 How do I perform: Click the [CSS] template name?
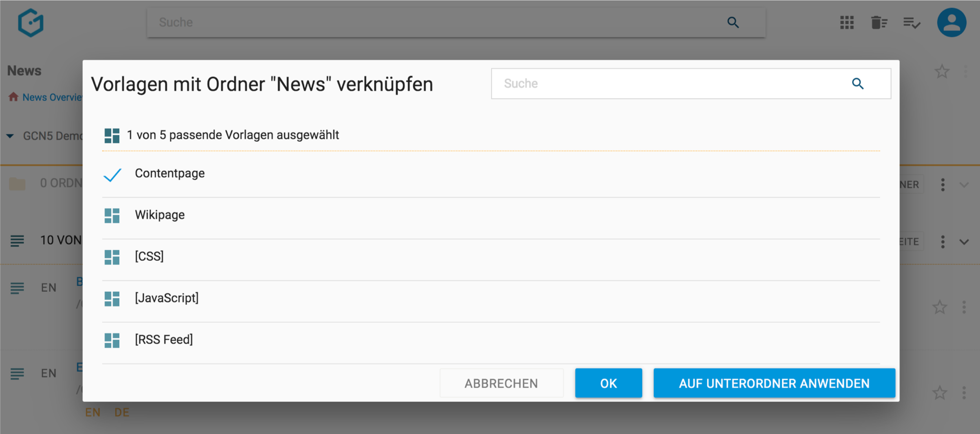[x=149, y=256]
